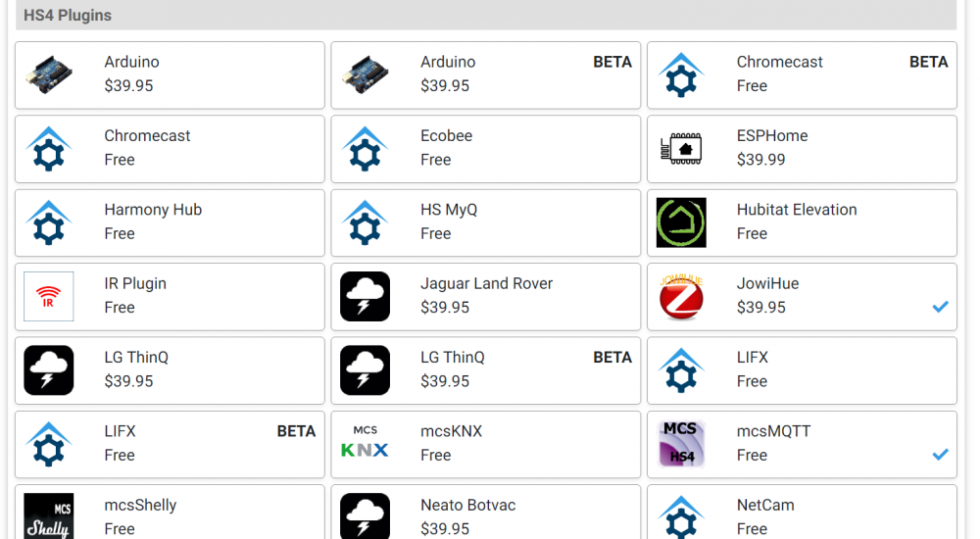The width and height of the screenshot is (980, 539).
Task: Click the Hubitat Elevation green house icon
Action: (681, 223)
